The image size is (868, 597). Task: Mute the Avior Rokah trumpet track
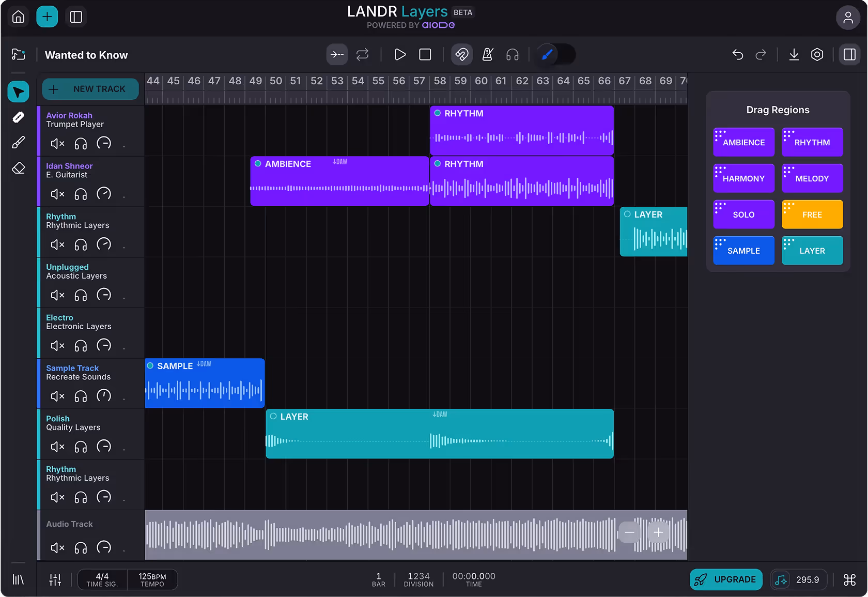point(57,144)
